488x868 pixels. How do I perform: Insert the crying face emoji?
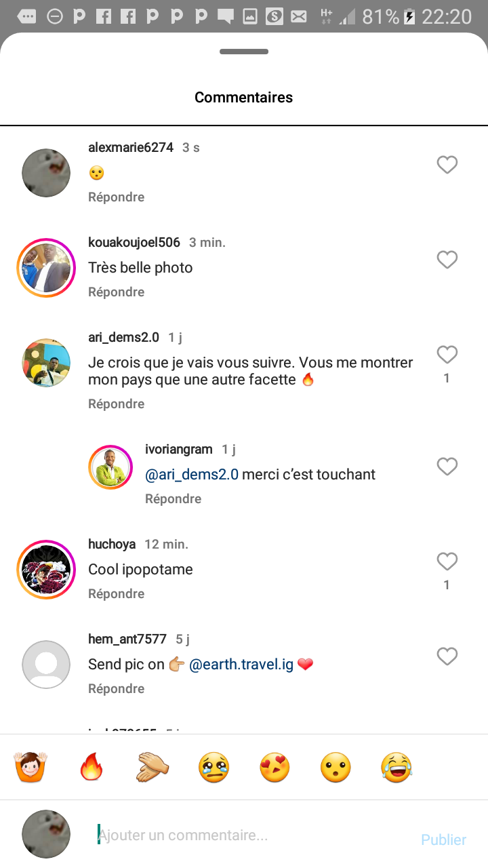[x=213, y=768]
